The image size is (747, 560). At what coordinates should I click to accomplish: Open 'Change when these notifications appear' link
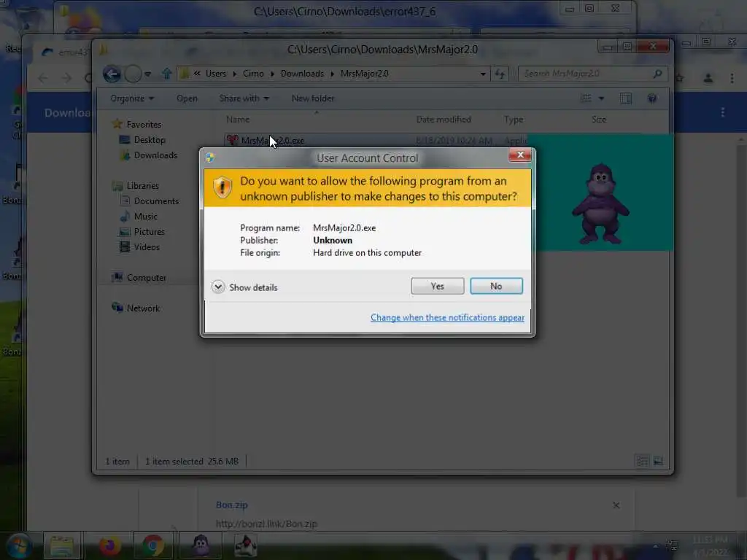pos(447,318)
